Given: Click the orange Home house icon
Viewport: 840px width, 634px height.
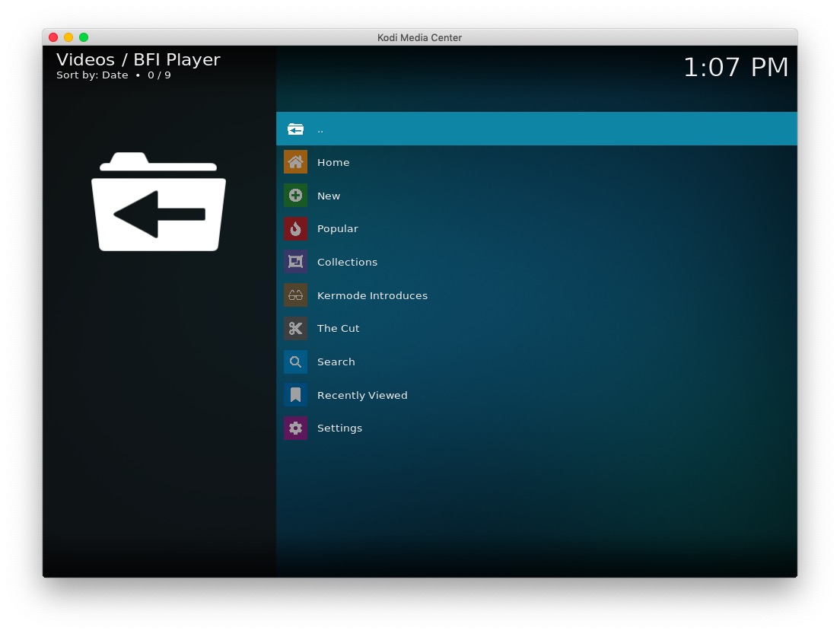Looking at the screenshot, I should click(x=295, y=162).
